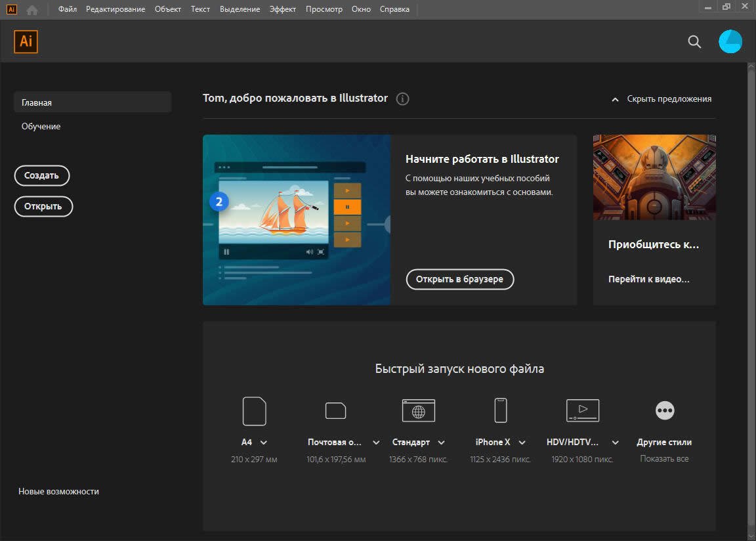The image size is (756, 541).
Task: Choose the iPhone X preset icon
Action: tap(501, 411)
